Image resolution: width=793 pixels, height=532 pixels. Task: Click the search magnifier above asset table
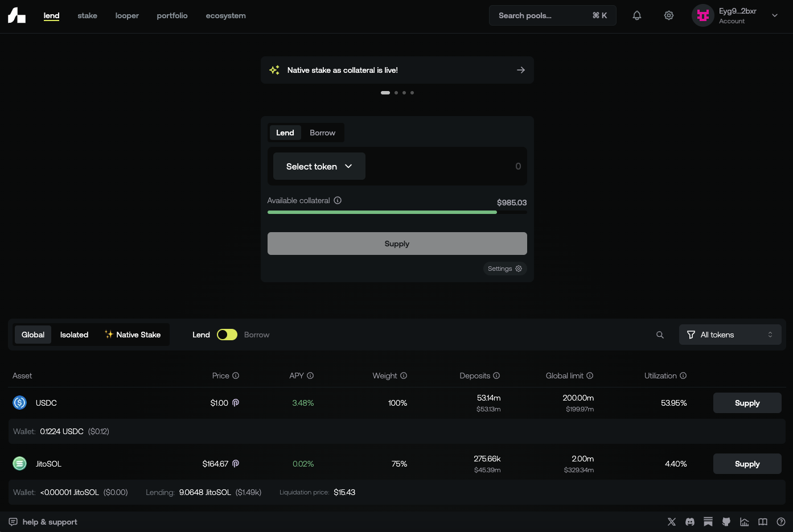coord(660,335)
